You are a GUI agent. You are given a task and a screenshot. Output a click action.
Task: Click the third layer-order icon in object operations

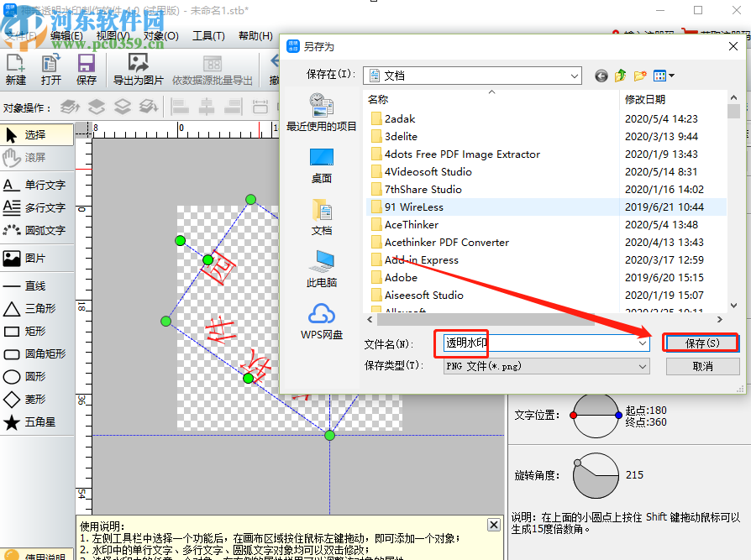click(x=123, y=107)
